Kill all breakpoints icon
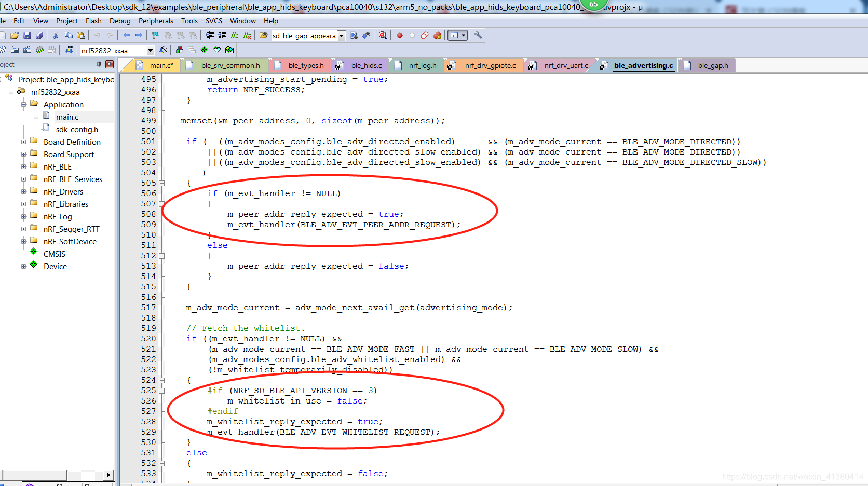 point(437,35)
